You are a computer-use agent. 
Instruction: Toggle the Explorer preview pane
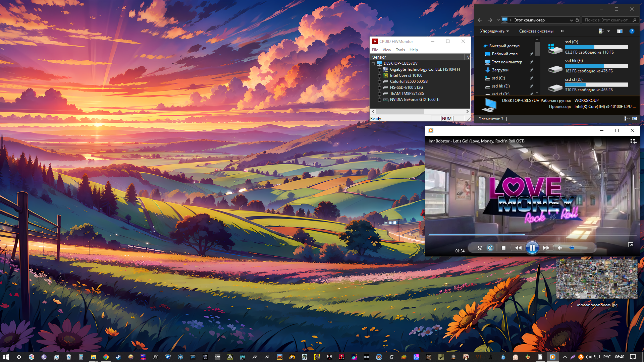620,31
